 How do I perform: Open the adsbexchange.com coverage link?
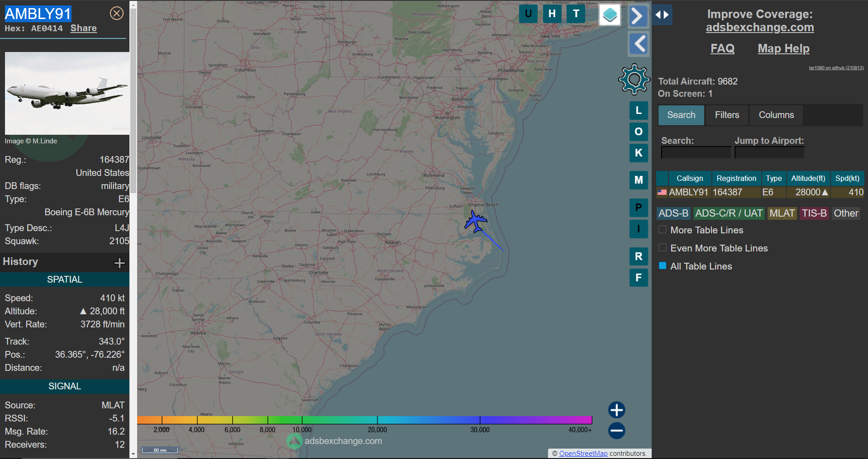[760, 28]
